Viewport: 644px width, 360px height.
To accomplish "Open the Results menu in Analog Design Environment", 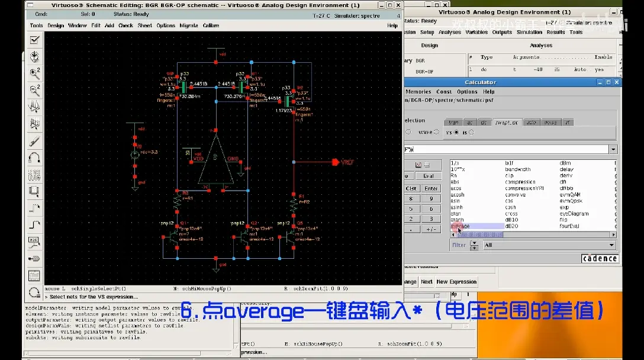I will (x=556, y=32).
